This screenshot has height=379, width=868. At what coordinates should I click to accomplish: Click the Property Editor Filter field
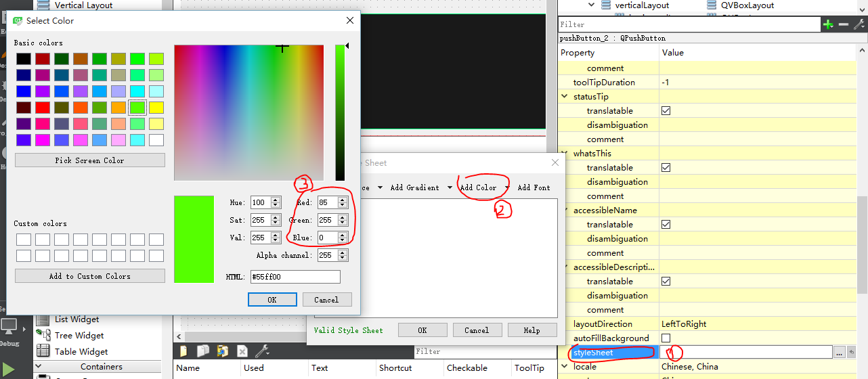(x=689, y=24)
